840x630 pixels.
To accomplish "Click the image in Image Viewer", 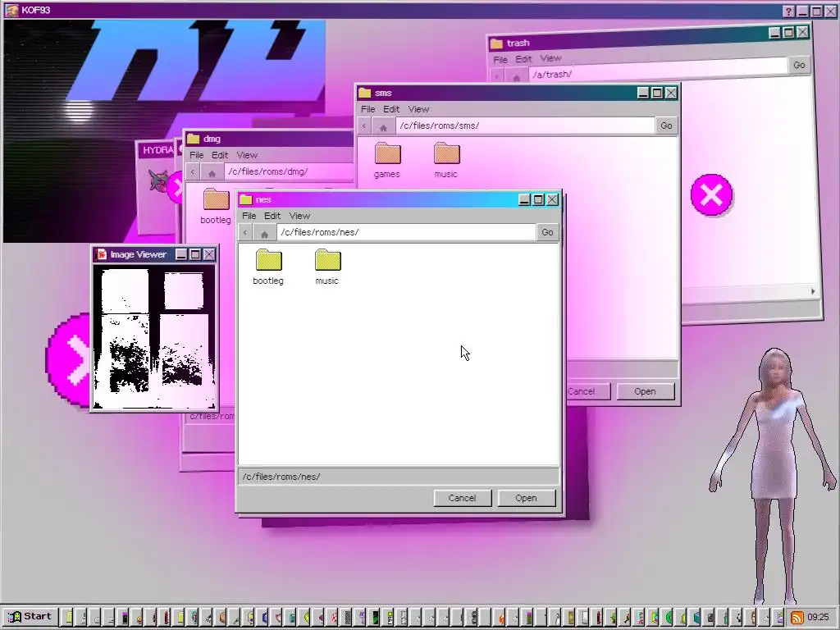I will 154,337.
